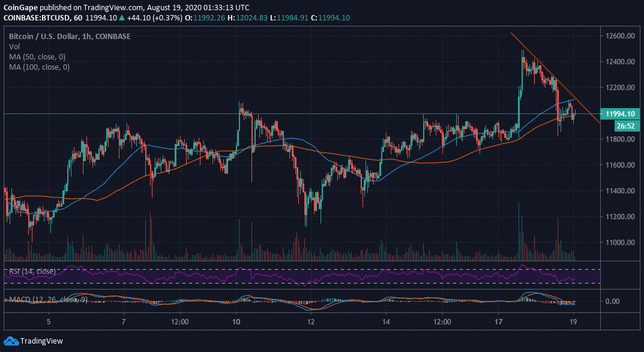This screenshot has width=644, height=352.
Task: Click the 11800.00 price axis label
Action: pyautogui.click(x=620, y=139)
